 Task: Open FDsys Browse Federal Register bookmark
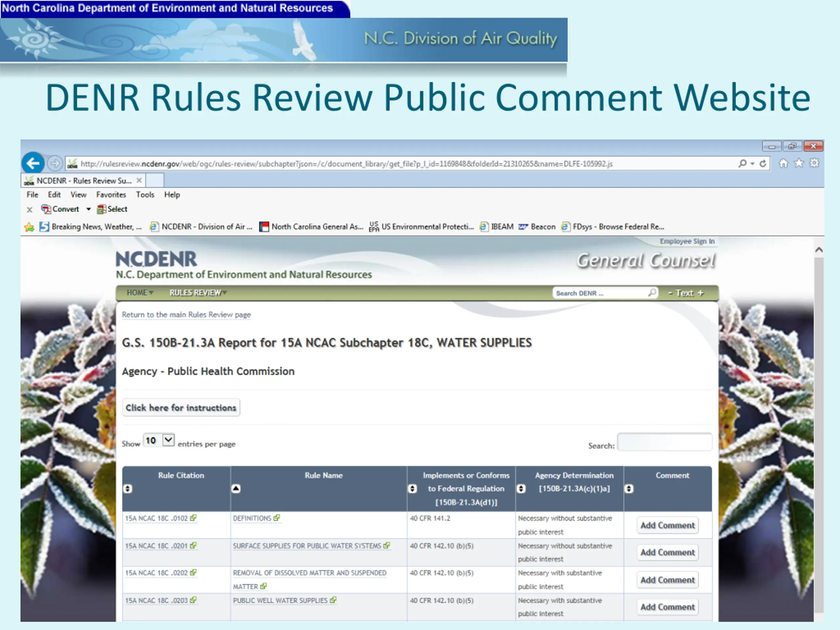[x=613, y=227]
